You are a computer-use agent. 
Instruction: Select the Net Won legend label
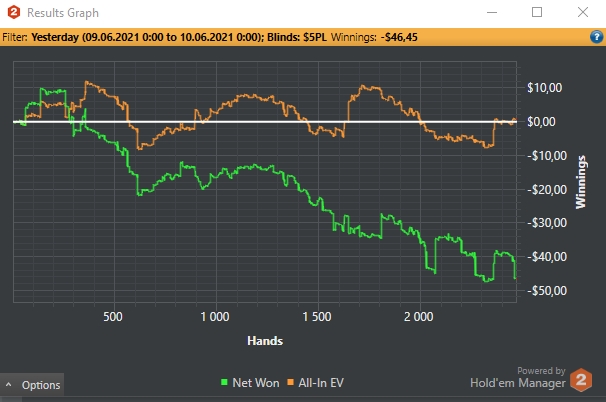(256, 383)
